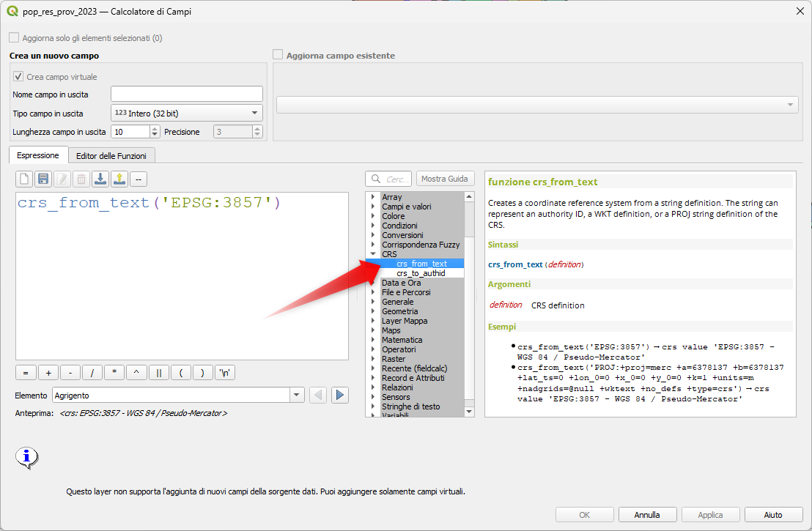This screenshot has width=812, height=531.
Task: Click inside the expression editor text area
Action: click(182, 276)
